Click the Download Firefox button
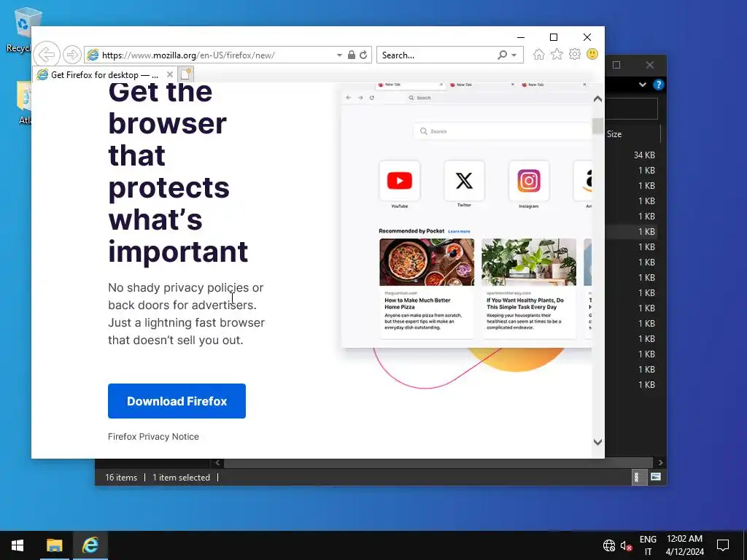 tap(177, 401)
